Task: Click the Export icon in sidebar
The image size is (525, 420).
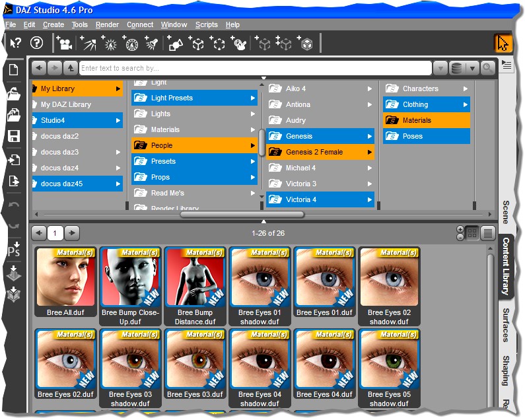Action: pos(14,181)
